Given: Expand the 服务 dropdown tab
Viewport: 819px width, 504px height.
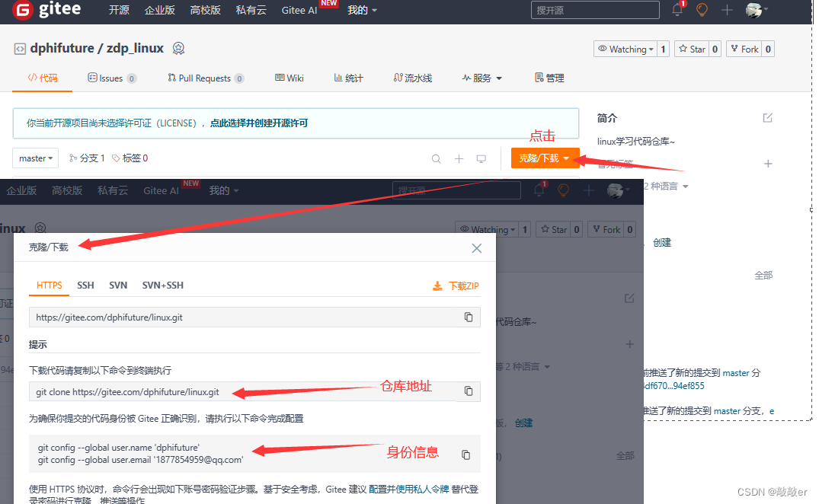Looking at the screenshot, I should pyautogui.click(x=482, y=78).
